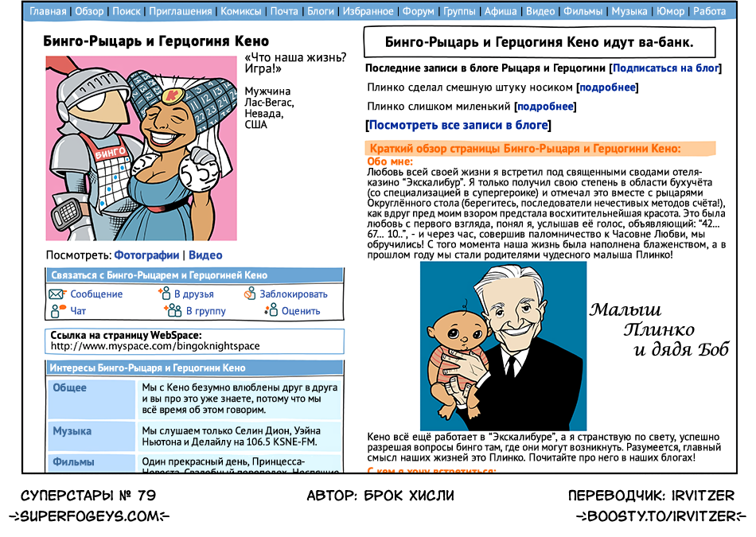This screenshot has height=537, width=756.
Task: Open the Приглашения menu item
Action: click(x=181, y=11)
